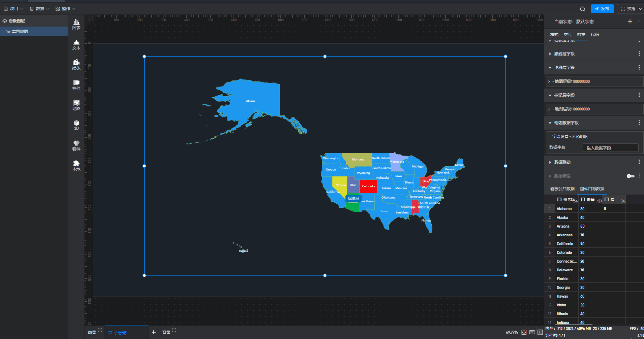Image resolution: width=644 pixels, height=339 pixels.
Task: Check the 州名称 column checkbox
Action: coord(559,200)
